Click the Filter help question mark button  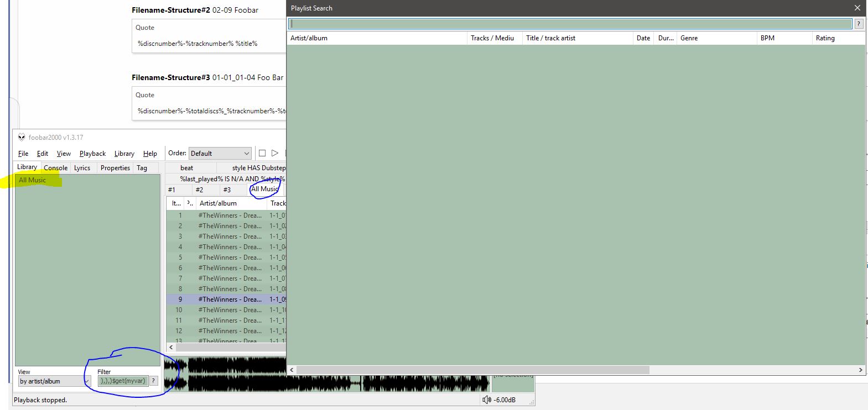click(x=154, y=381)
